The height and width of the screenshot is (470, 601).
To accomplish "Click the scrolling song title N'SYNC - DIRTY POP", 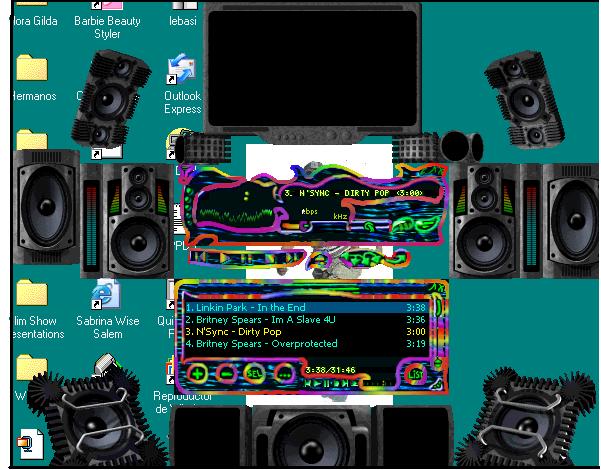I will [353, 193].
